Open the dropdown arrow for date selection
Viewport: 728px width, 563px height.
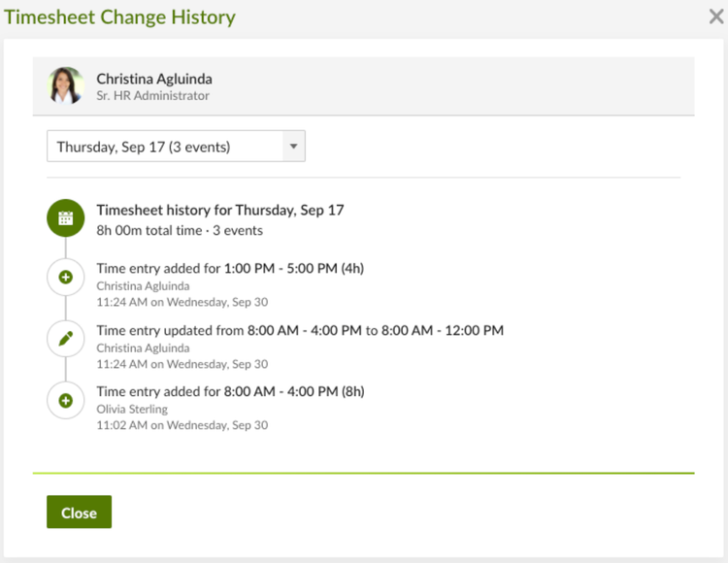tap(293, 147)
